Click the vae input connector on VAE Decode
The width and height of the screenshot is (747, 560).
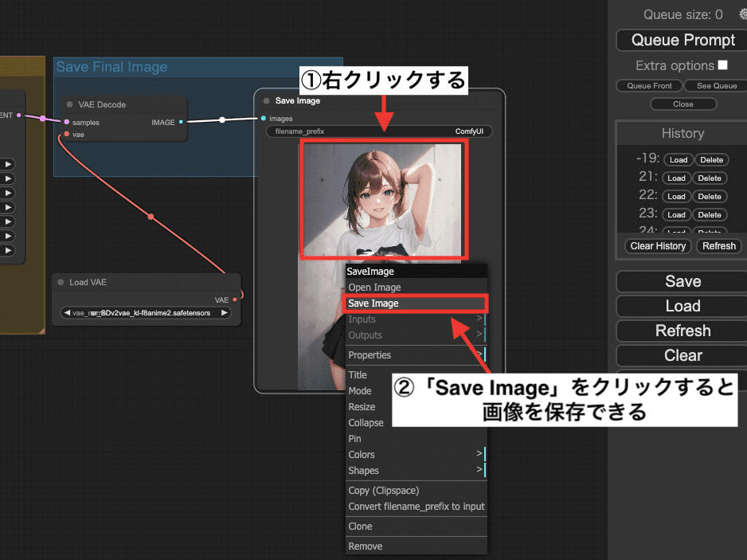click(x=67, y=134)
